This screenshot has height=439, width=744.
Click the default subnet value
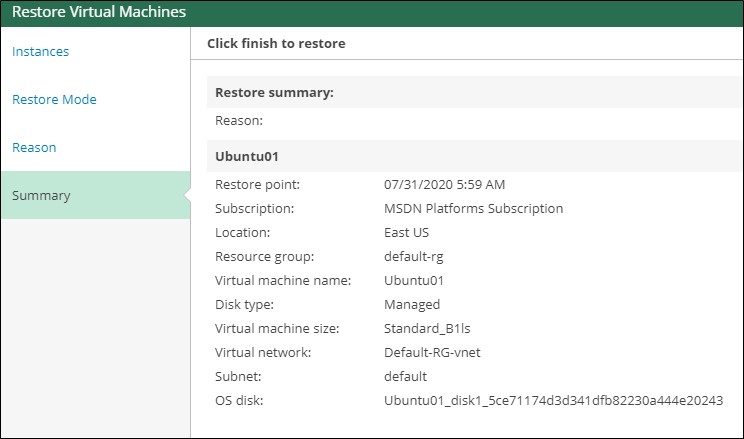point(405,377)
